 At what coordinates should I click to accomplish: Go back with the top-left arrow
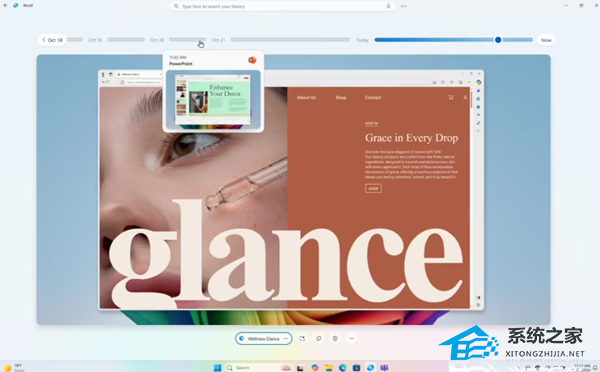pos(5,5)
